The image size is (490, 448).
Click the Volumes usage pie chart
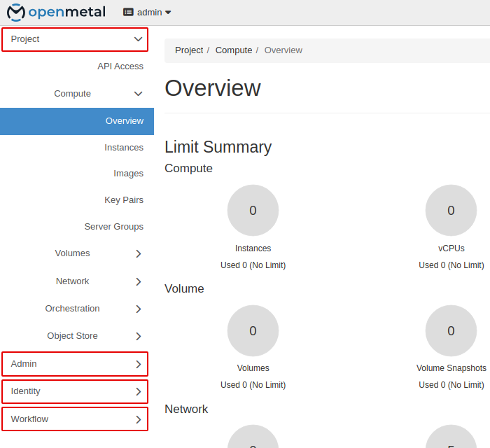(x=253, y=331)
